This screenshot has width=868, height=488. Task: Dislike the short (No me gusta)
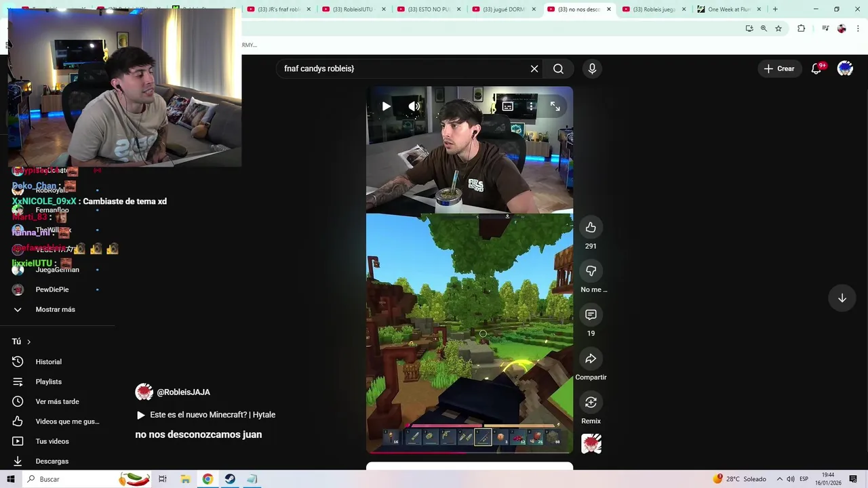tap(591, 271)
